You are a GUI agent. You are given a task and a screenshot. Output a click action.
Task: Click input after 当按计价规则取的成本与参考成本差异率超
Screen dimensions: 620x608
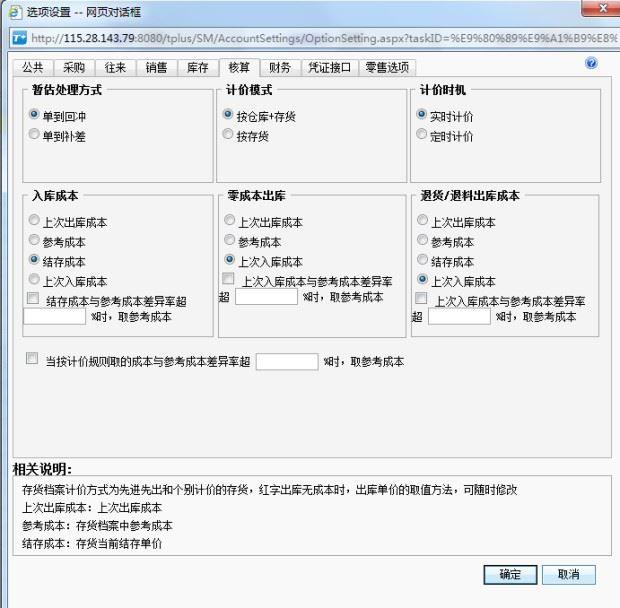point(287,361)
